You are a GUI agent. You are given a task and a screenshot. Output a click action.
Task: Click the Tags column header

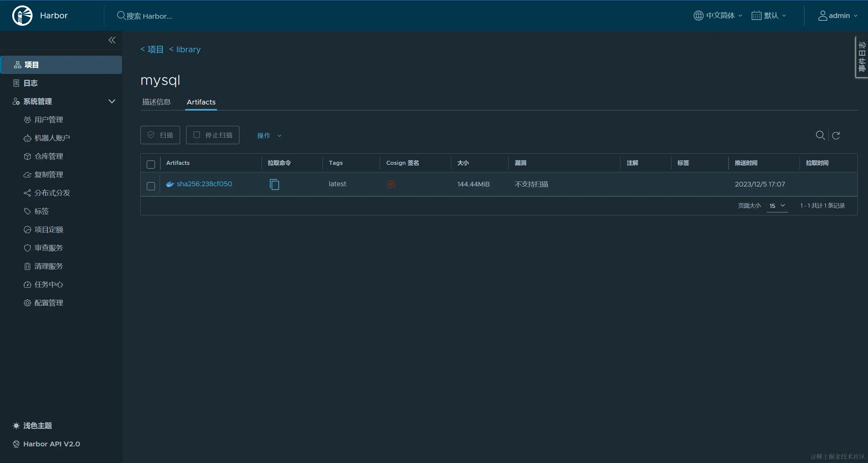(x=336, y=163)
